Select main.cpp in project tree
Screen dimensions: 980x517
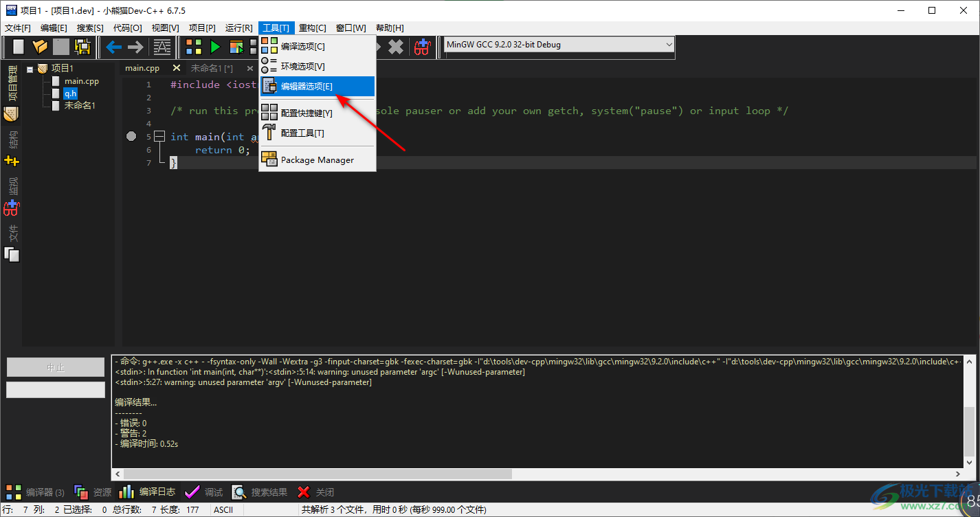click(x=82, y=81)
